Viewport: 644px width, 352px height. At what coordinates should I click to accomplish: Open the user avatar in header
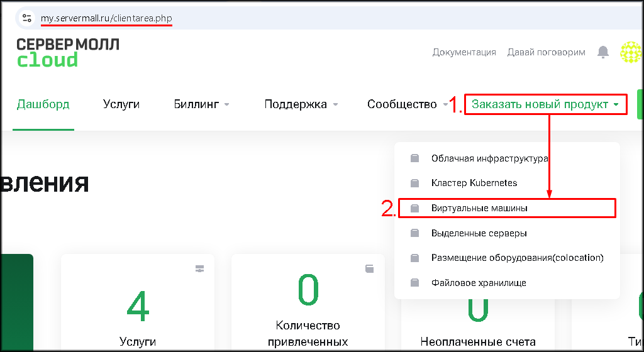(x=630, y=52)
